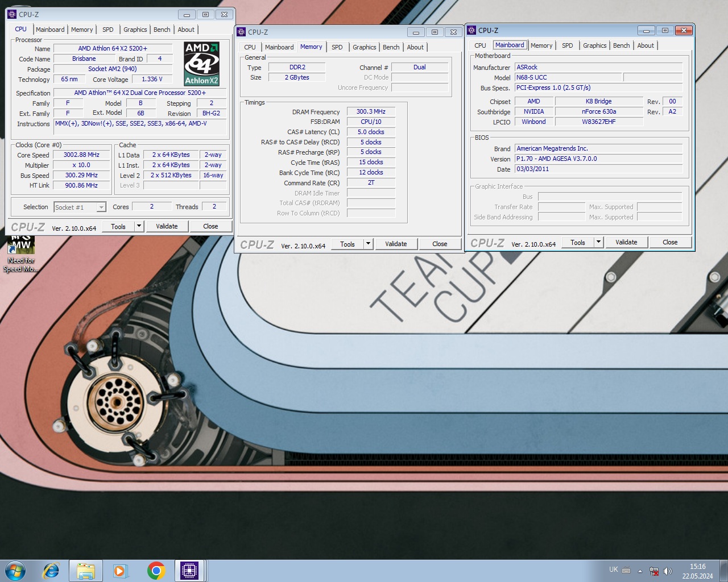
Task: Click the DRAM Frequency value 300.3 MHz
Action: coord(371,112)
